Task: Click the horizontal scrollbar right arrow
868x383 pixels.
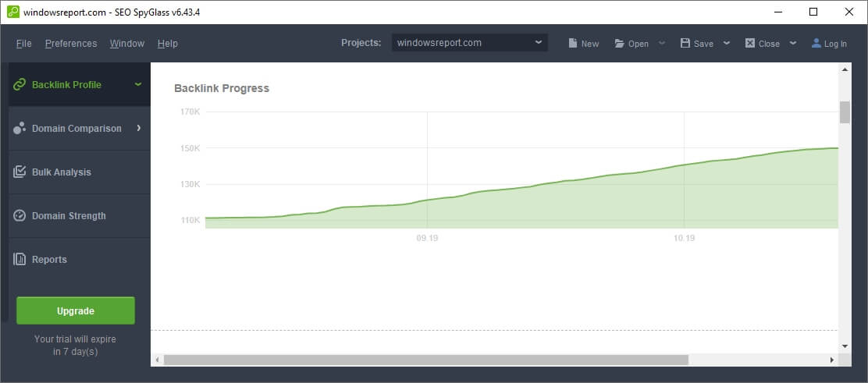Action: pyautogui.click(x=831, y=360)
